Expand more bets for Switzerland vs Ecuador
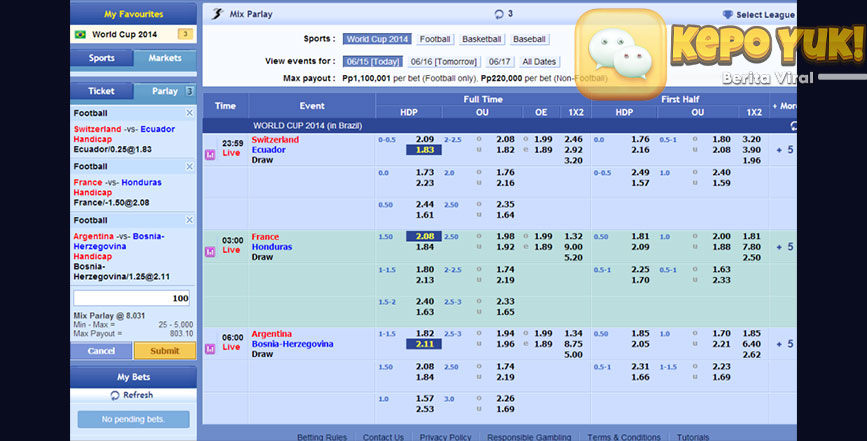 tap(785, 150)
